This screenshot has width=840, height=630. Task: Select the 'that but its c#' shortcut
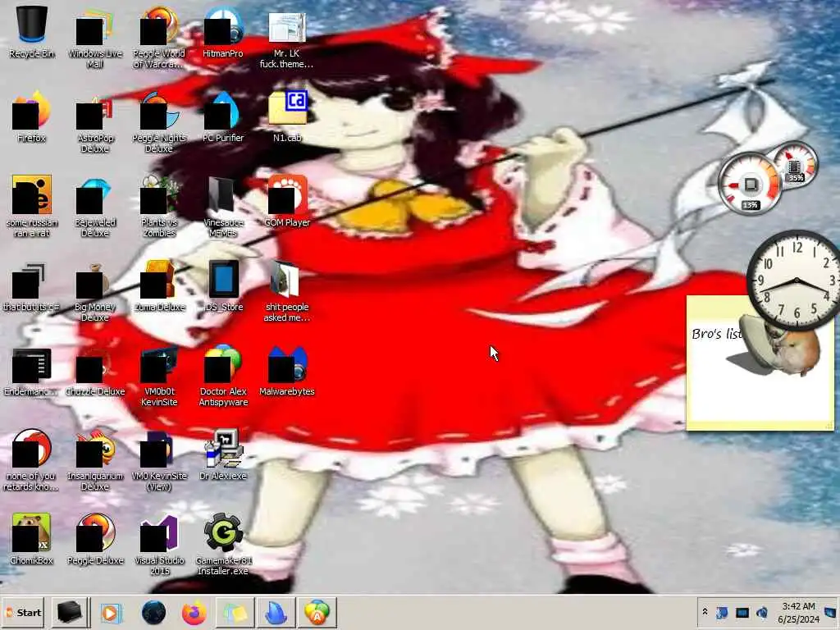(31, 286)
